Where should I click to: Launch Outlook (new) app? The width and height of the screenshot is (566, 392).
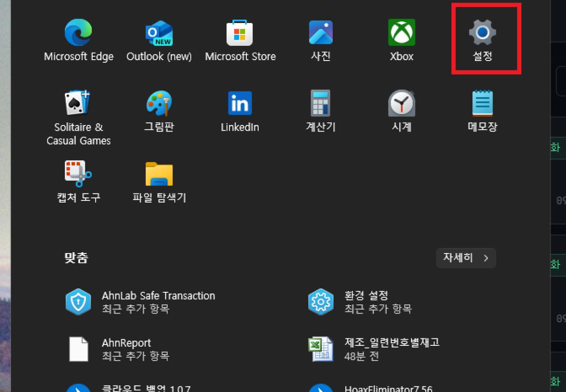[x=159, y=41]
